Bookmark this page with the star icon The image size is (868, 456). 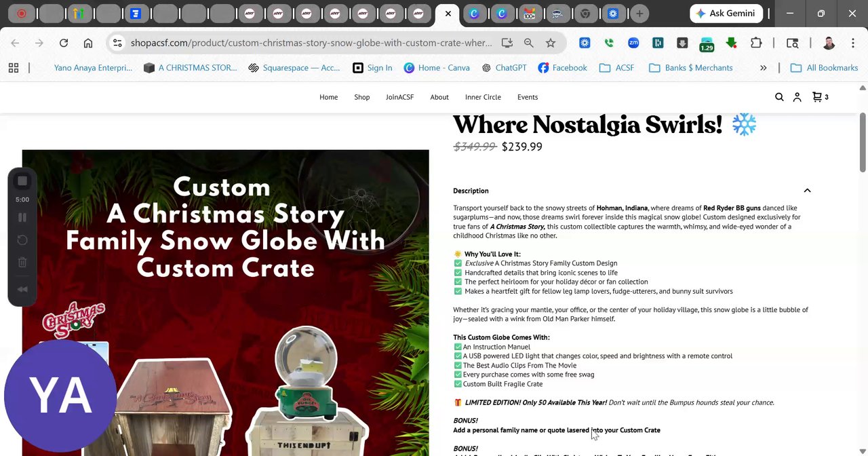pyautogui.click(x=551, y=43)
